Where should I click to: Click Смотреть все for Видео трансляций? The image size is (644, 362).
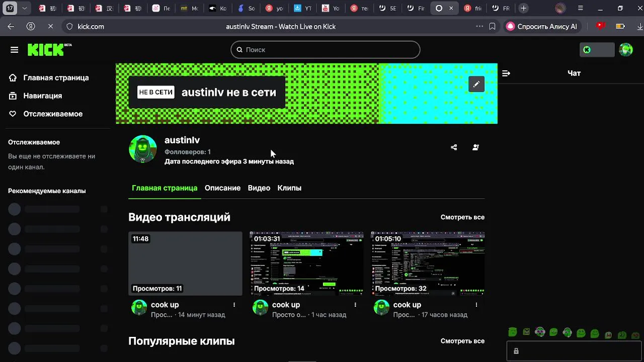(462, 217)
